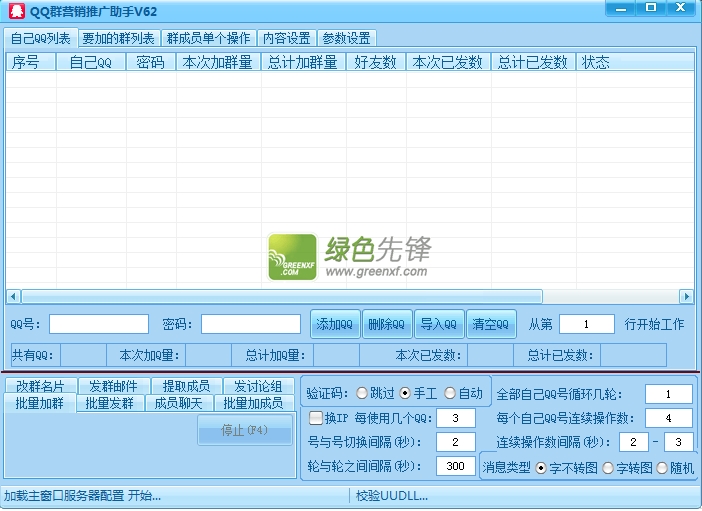Click the 删除QQ button
This screenshot has height=511, width=702.
click(x=387, y=324)
